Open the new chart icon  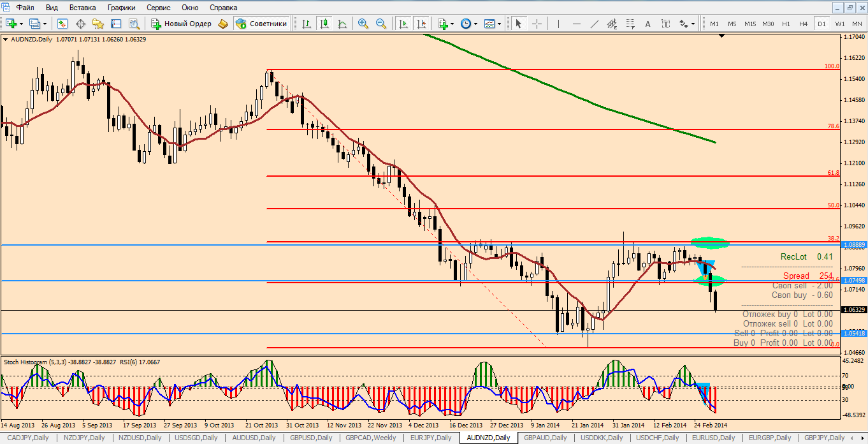(x=11, y=24)
